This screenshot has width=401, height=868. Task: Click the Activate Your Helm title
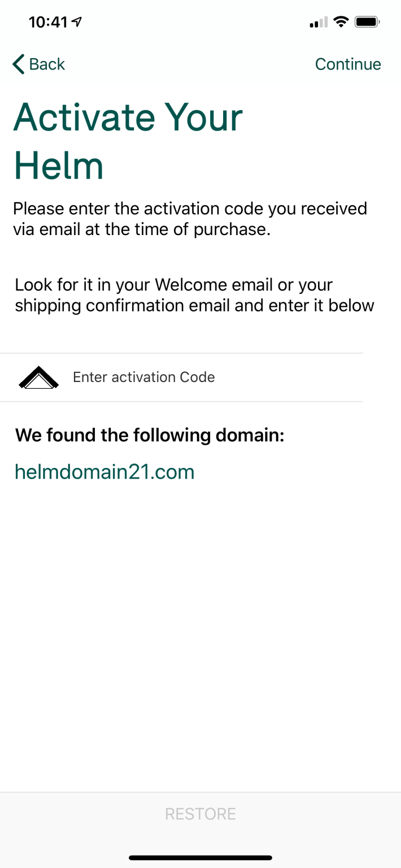[x=129, y=140]
